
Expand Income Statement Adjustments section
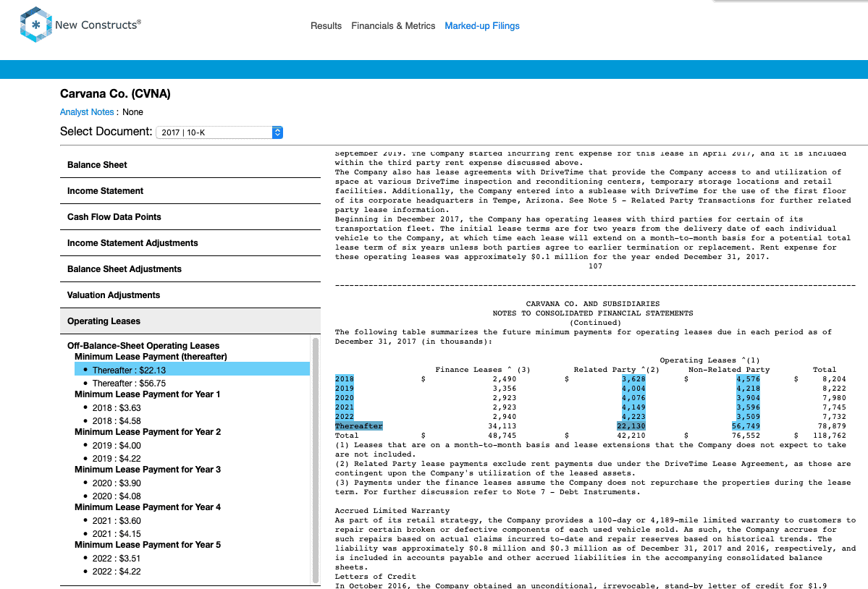click(190, 243)
